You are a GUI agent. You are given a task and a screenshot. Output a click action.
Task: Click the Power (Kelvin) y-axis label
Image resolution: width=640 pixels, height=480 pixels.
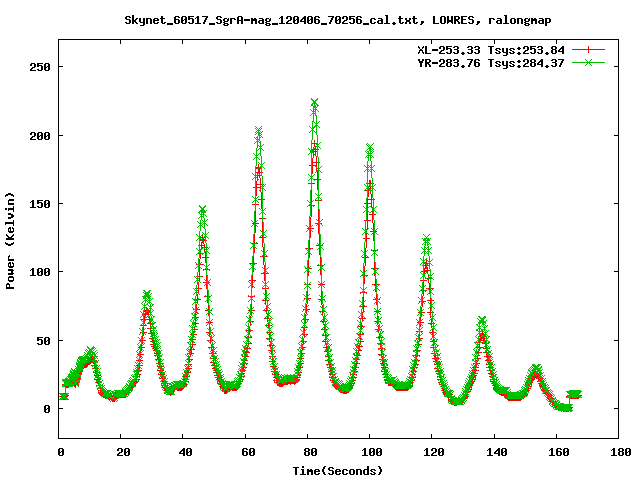(x=10, y=241)
